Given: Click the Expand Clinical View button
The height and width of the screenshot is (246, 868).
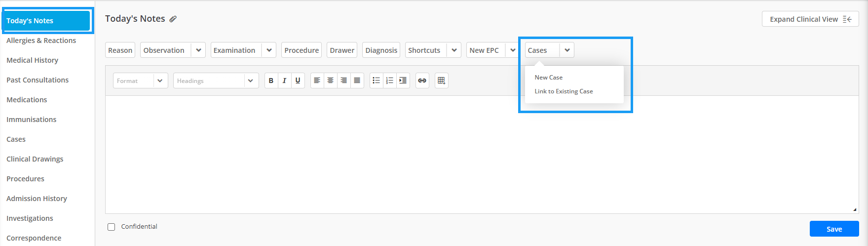Looking at the screenshot, I should pos(810,19).
